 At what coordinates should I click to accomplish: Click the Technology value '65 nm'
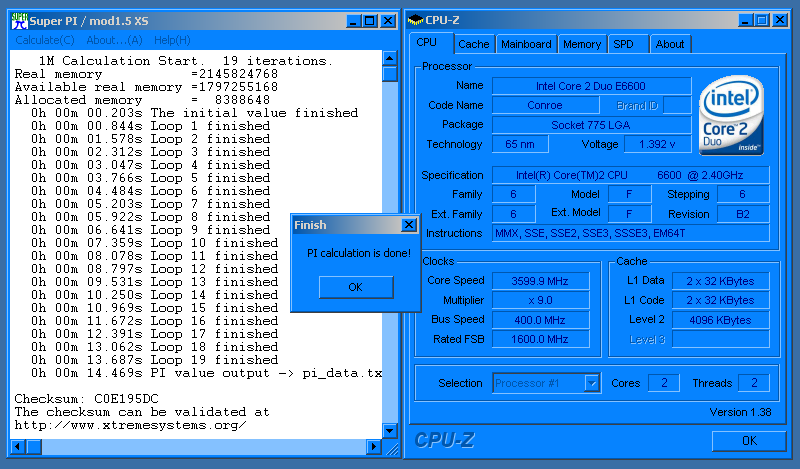pyautogui.click(x=520, y=144)
